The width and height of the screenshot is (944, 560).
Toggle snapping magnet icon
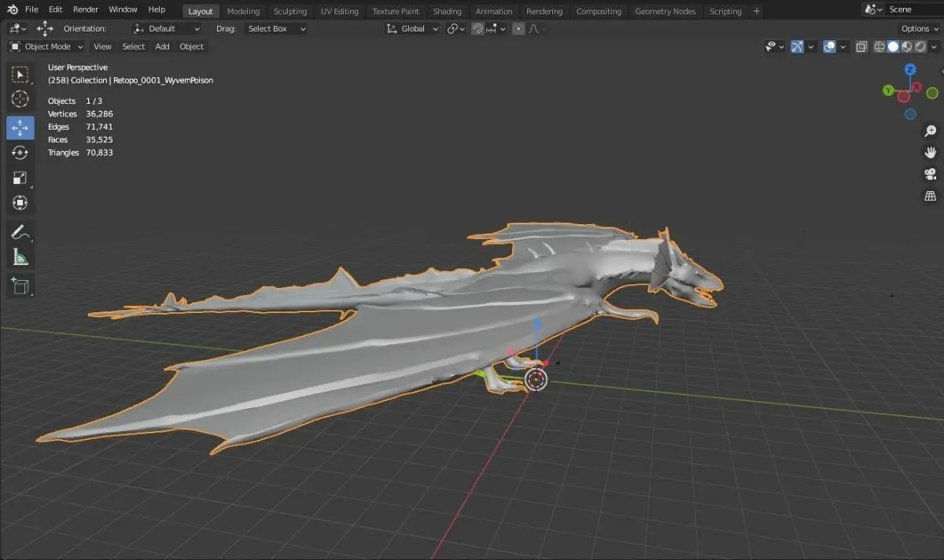point(478,28)
